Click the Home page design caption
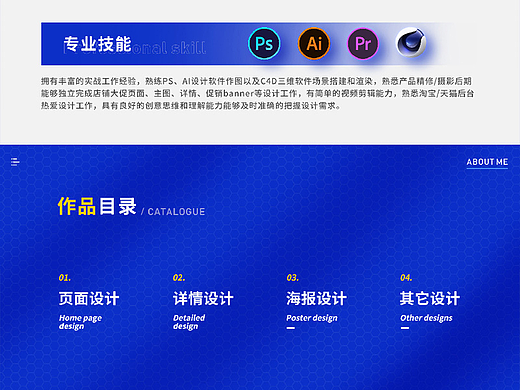Image resolution: width=520 pixels, height=390 pixels. point(80,322)
